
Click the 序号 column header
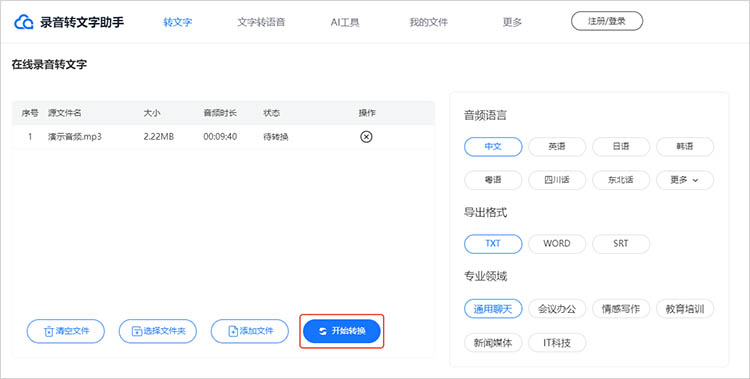(30, 113)
